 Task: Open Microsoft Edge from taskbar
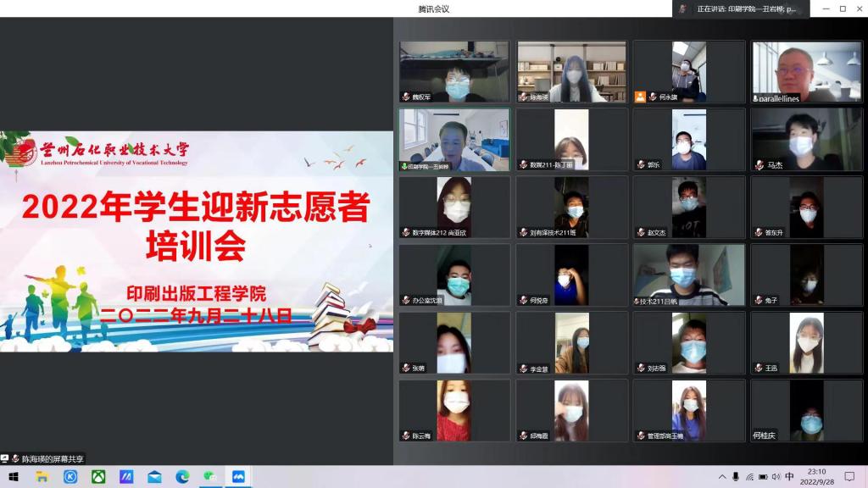pos(182,477)
